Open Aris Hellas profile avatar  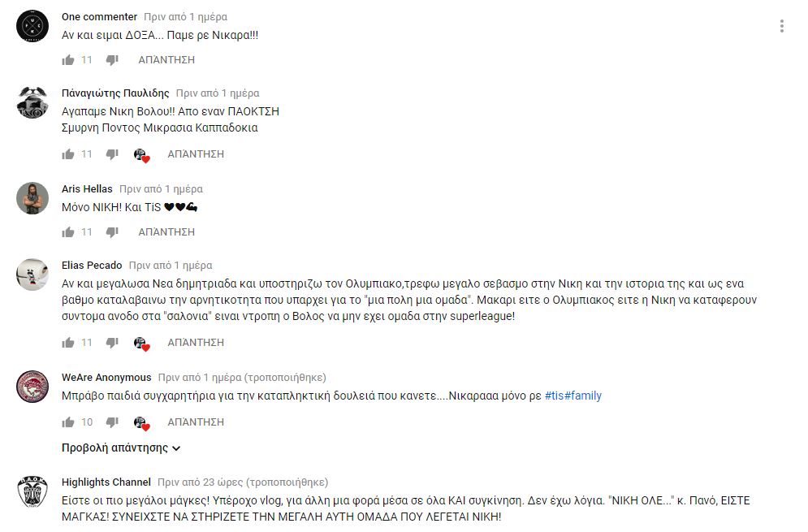coord(32,198)
